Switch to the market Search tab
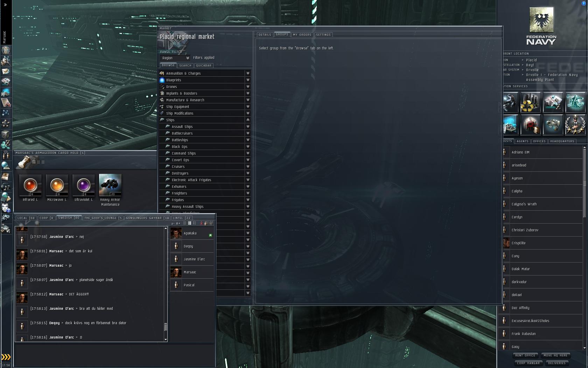The width and height of the screenshot is (588, 368). click(185, 66)
